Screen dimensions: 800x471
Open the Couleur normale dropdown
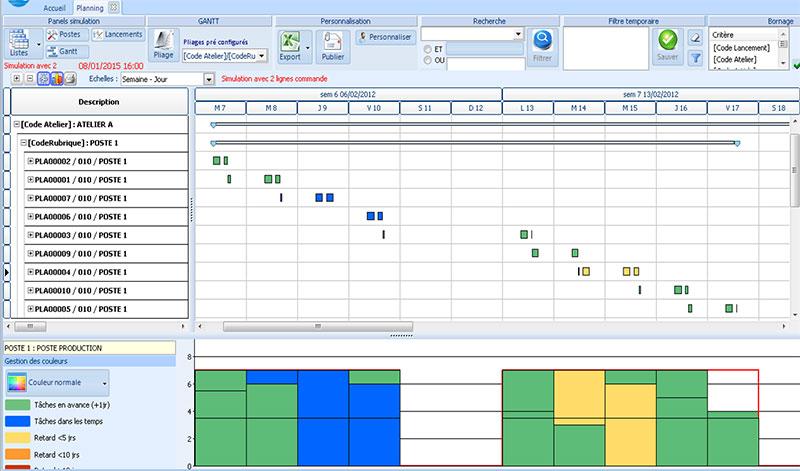click(x=104, y=383)
